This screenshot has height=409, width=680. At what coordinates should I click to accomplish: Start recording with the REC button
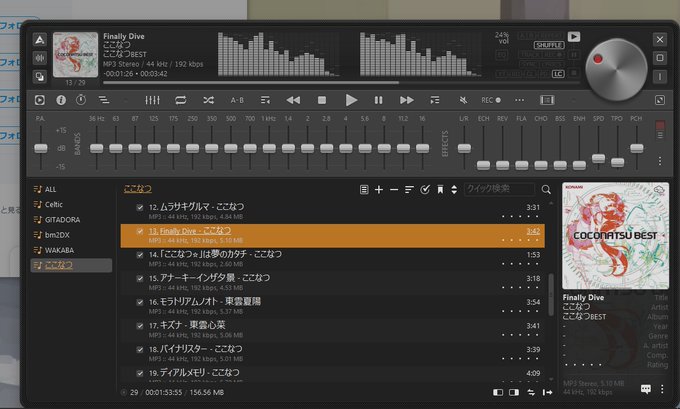tap(491, 100)
